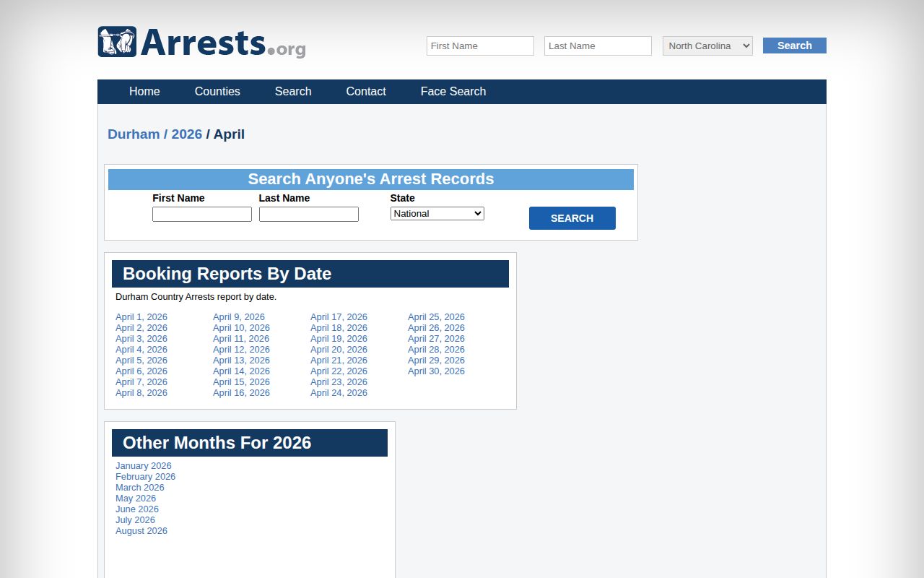This screenshot has width=924, height=578.
Task: Focus the header Last Name field
Action: (598, 46)
